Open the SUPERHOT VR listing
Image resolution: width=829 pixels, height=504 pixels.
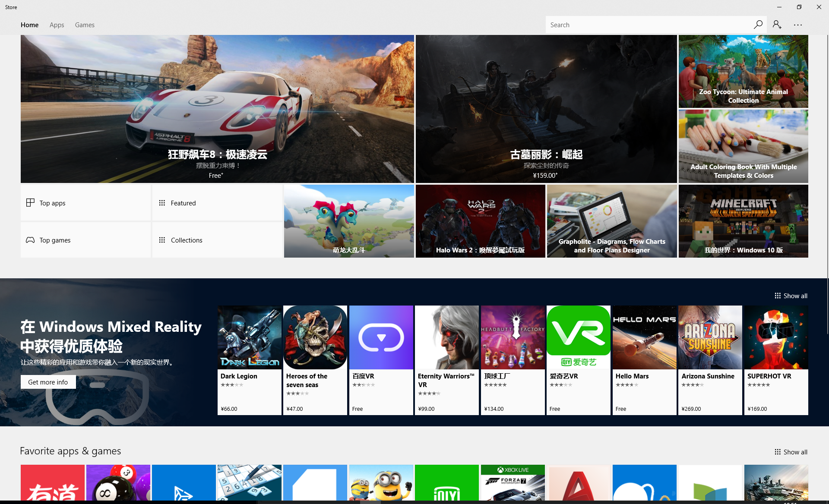click(x=776, y=360)
